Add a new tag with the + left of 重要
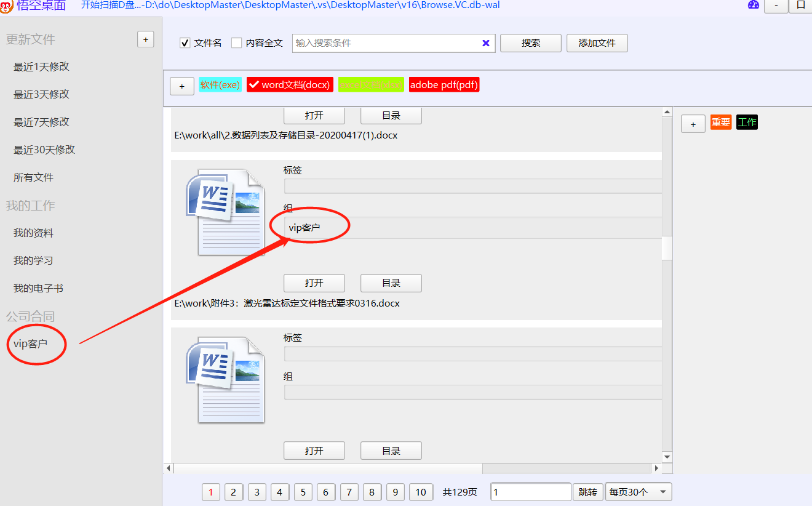The height and width of the screenshot is (506, 812). [693, 124]
